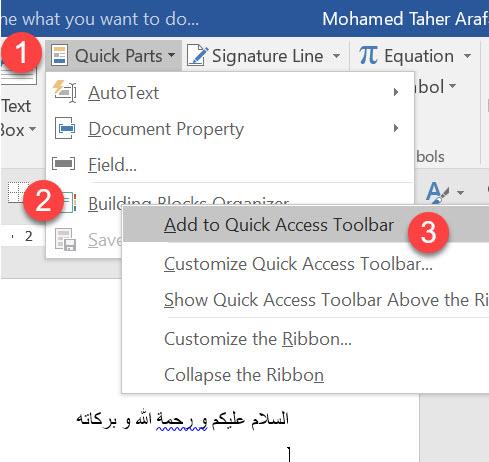This screenshot has width=489, height=462.
Task: Click the Tell me search box
Action: (x=100, y=19)
